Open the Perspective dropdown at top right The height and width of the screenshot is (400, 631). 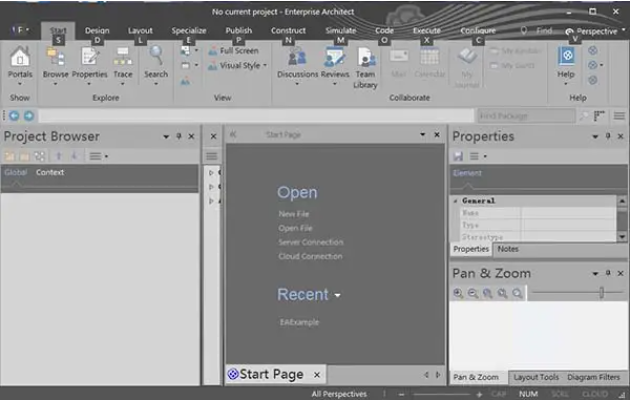click(x=597, y=31)
